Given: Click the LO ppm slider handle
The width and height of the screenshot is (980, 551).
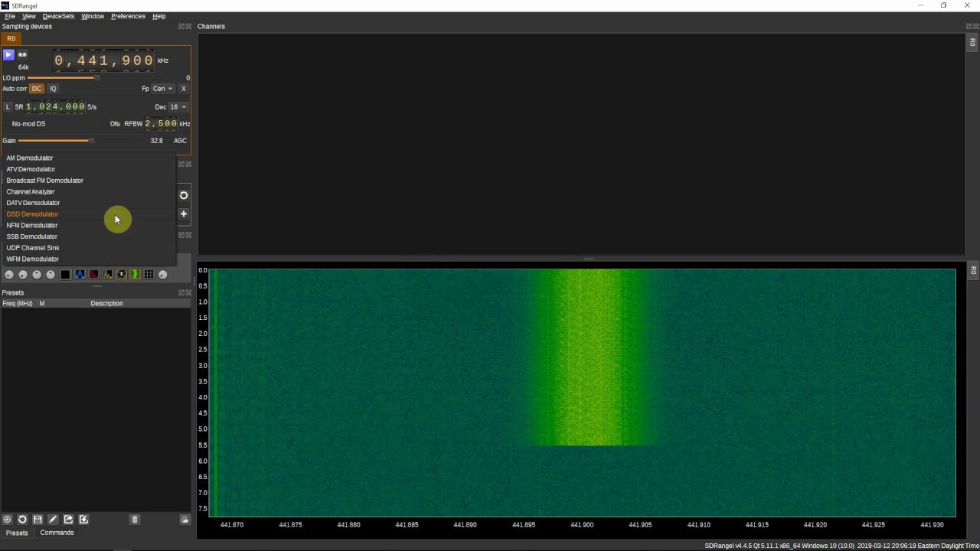Looking at the screenshot, I should click(x=96, y=78).
